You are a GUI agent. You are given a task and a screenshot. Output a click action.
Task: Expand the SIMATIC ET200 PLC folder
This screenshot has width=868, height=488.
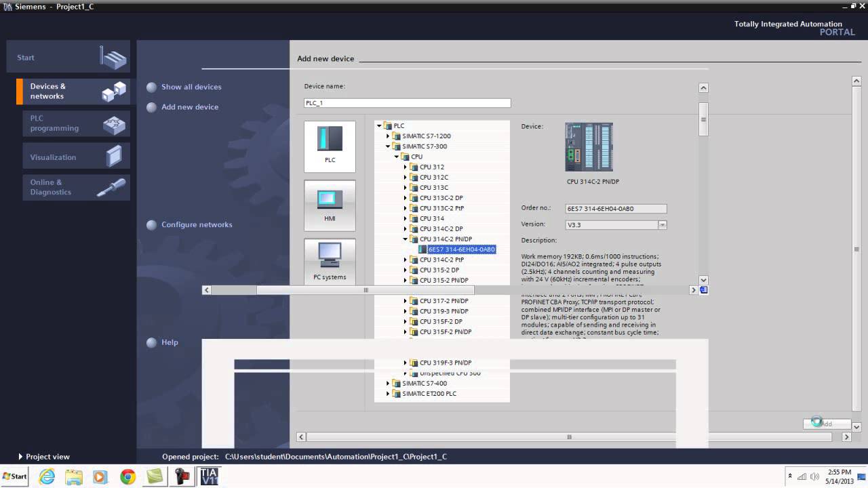point(389,394)
